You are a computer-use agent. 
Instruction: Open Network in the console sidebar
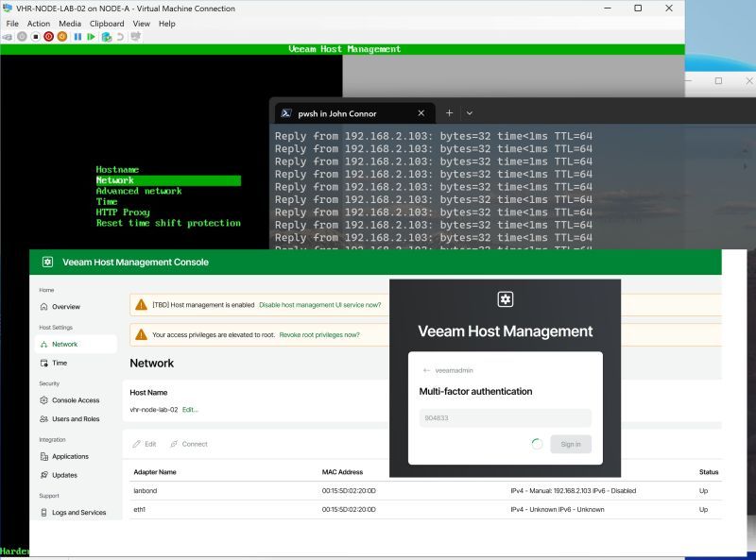point(76,344)
